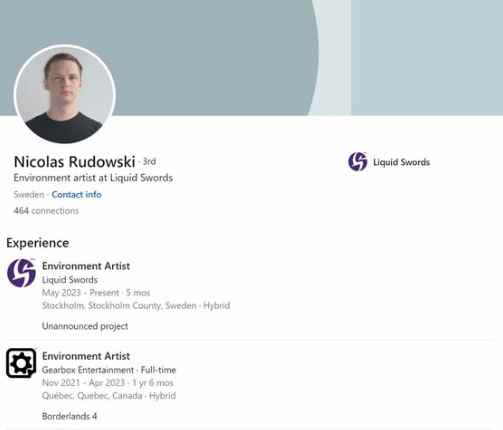
Task: Open the Contact info link
Action: [76, 194]
